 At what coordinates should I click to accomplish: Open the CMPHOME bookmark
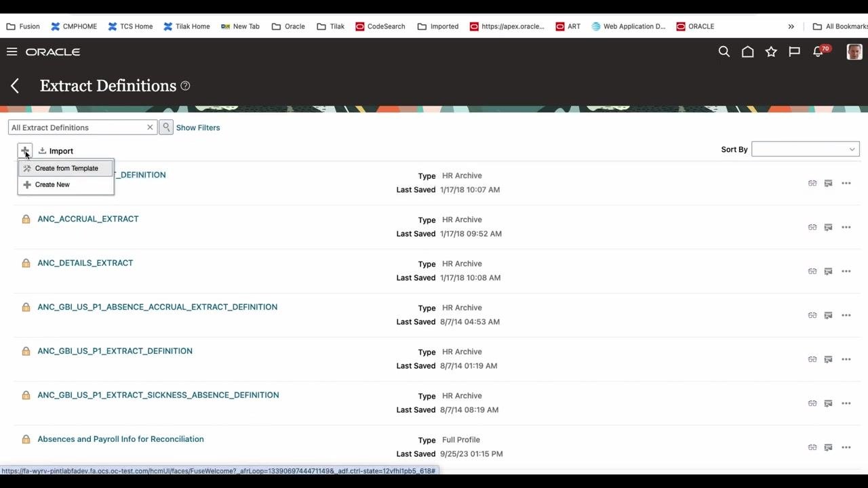tap(74, 26)
